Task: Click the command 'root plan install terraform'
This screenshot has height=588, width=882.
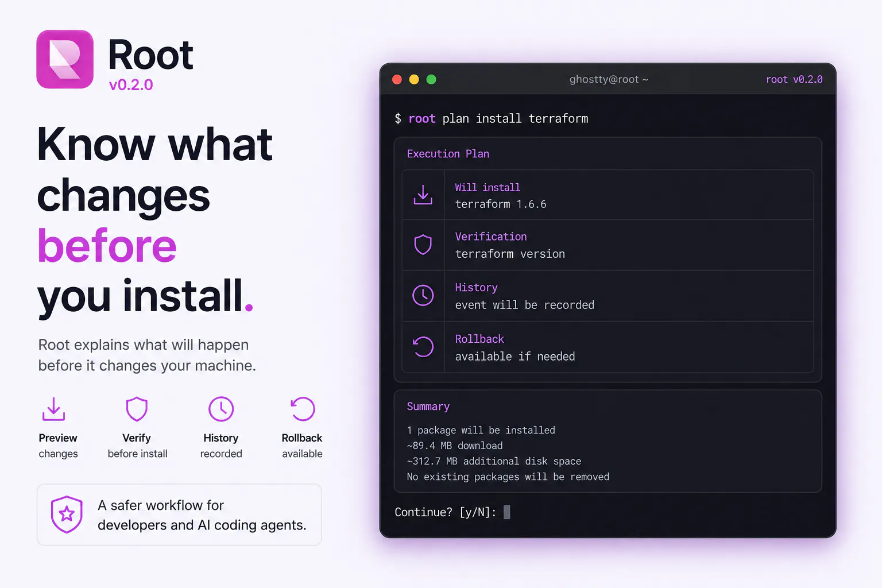Action: click(498, 119)
